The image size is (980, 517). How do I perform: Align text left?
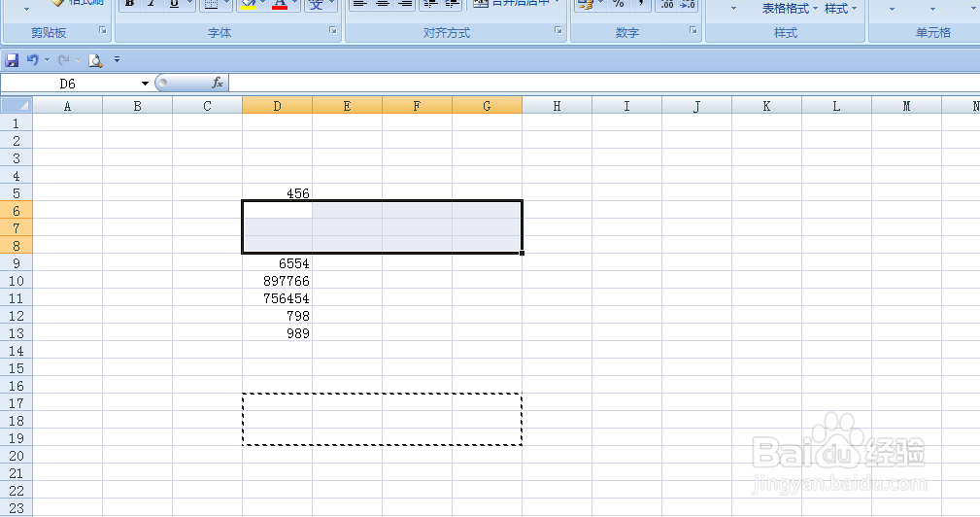point(359,4)
